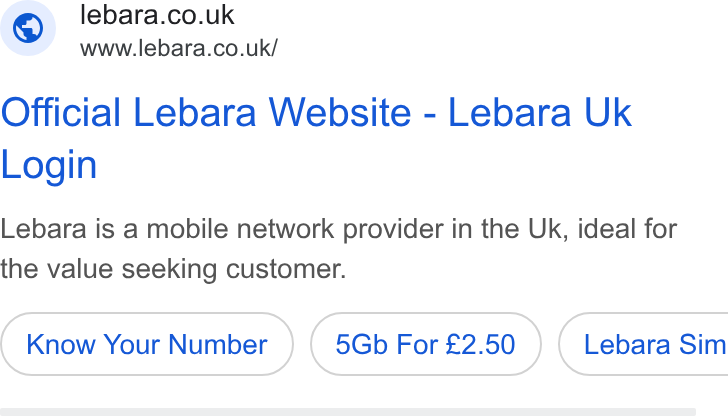Select the Know Your Number chip
The image size is (728, 416).
pos(147,344)
